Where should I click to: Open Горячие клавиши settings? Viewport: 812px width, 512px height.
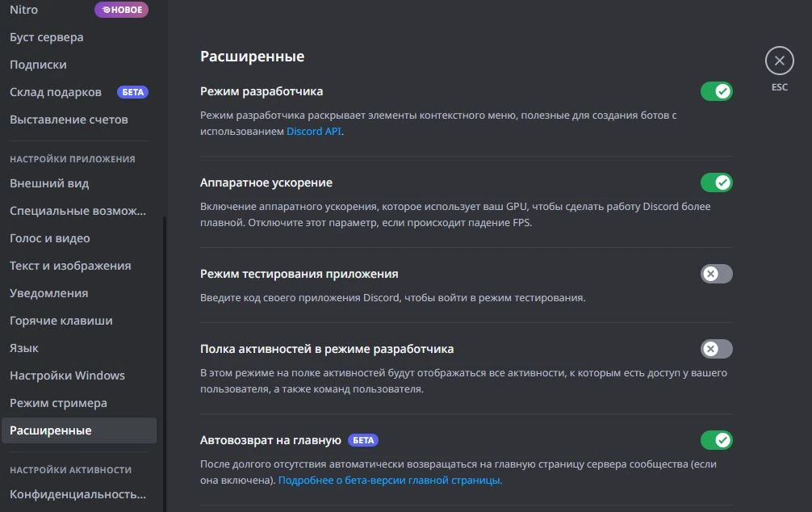point(61,321)
